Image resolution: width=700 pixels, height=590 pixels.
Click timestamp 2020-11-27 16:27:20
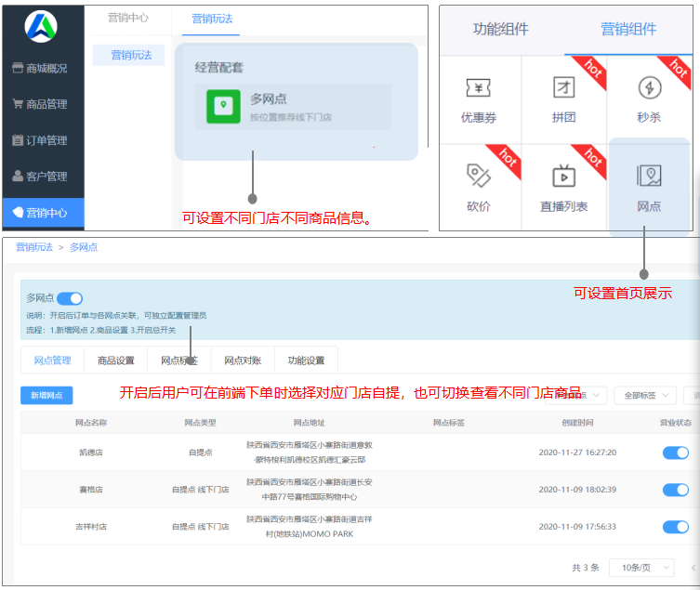(577, 452)
